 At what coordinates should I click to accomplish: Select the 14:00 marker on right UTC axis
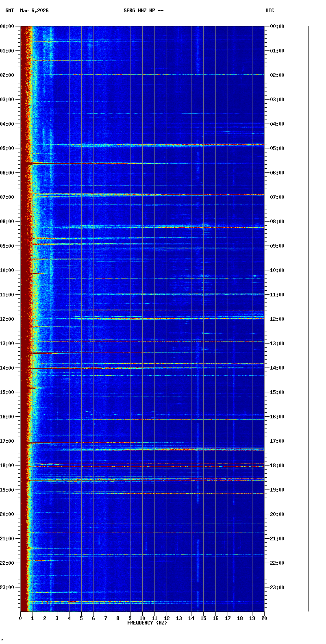[x=277, y=368]
